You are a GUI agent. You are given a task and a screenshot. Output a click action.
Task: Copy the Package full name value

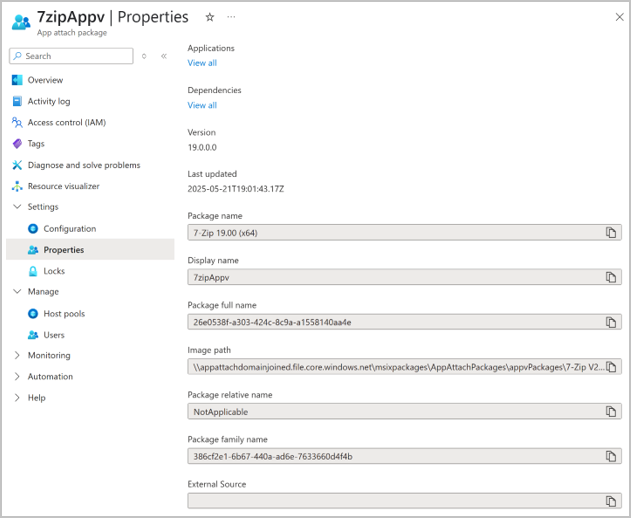click(611, 322)
